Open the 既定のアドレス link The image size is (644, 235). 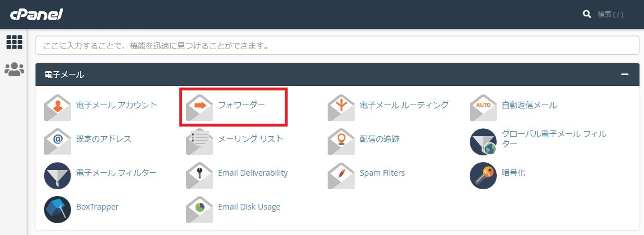tap(104, 139)
